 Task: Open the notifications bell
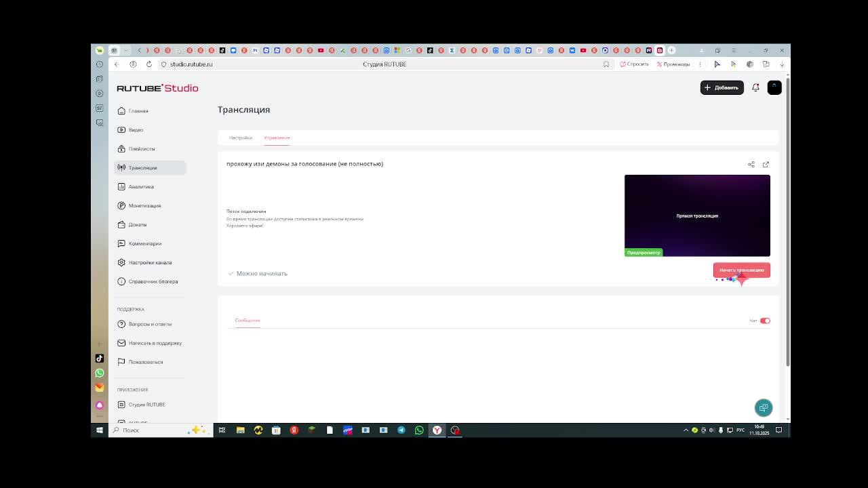click(x=755, y=87)
